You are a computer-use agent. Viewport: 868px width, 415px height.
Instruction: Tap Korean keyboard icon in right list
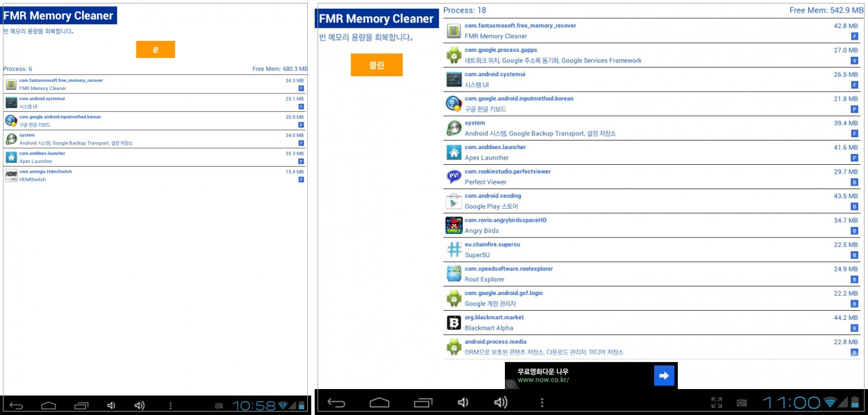[x=454, y=104]
